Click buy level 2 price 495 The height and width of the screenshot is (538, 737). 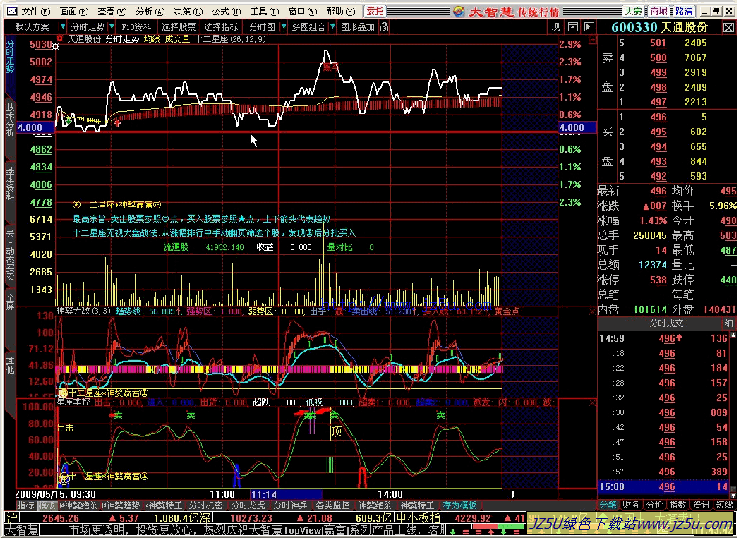click(658, 132)
